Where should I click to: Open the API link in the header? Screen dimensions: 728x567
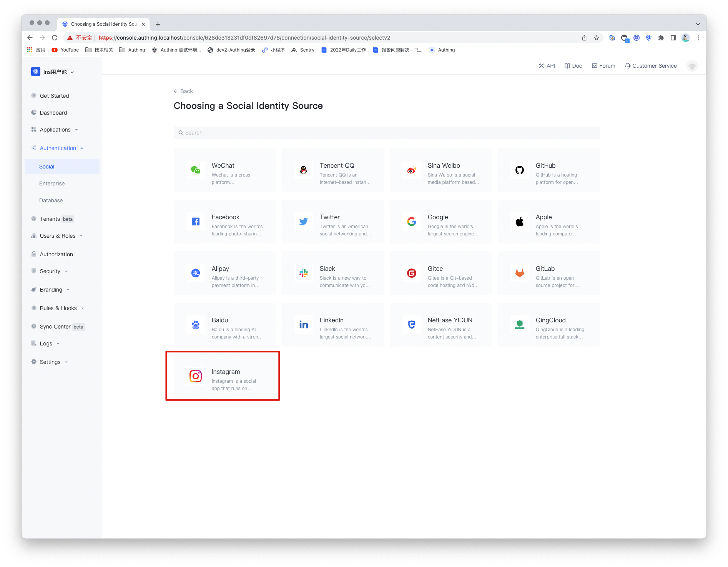click(547, 66)
